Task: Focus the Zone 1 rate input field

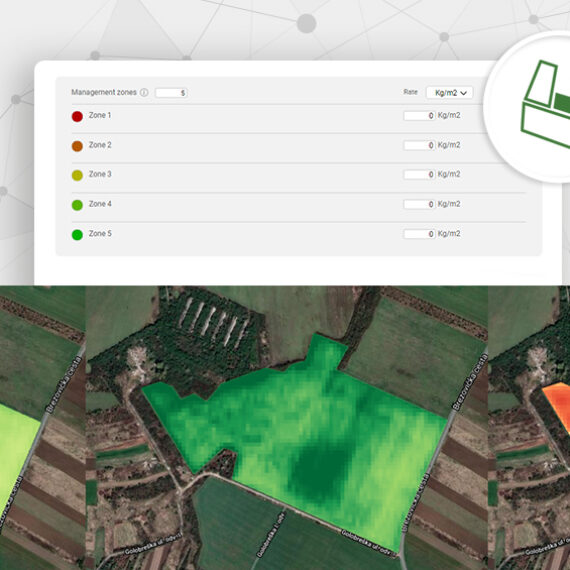Action: pyautogui.click(x=419, y=116)
